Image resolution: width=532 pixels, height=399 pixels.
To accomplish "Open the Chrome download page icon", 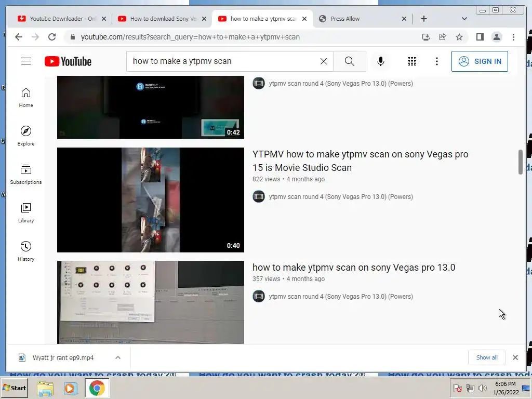I will [x=426, y=37].
